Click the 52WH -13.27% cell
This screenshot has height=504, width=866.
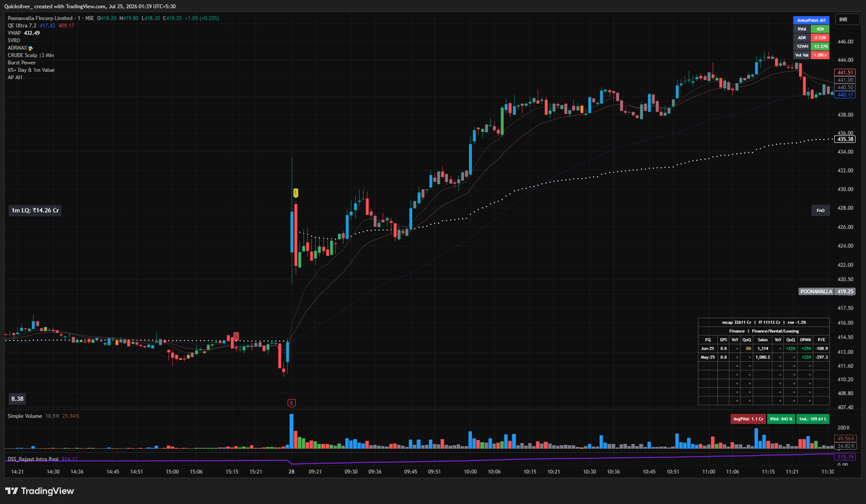[820, 46]
